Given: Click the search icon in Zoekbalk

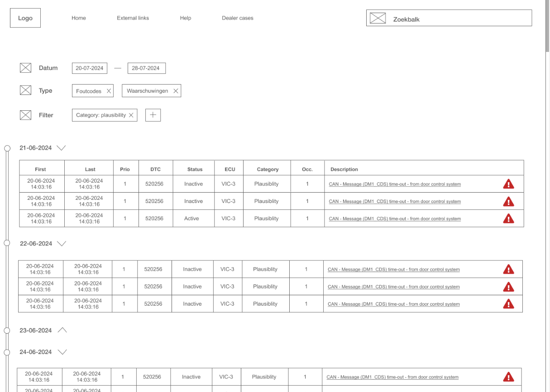Looking at the screenshot, I should coord(378,18).
